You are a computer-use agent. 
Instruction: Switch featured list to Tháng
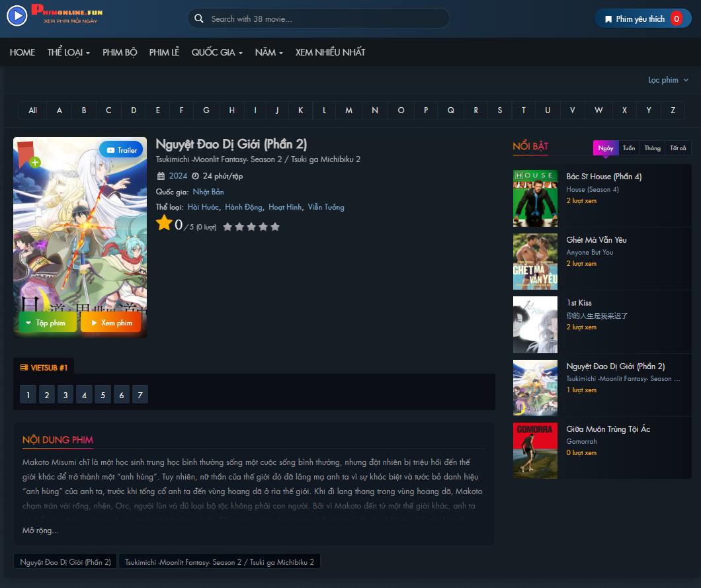pos(652,148)
